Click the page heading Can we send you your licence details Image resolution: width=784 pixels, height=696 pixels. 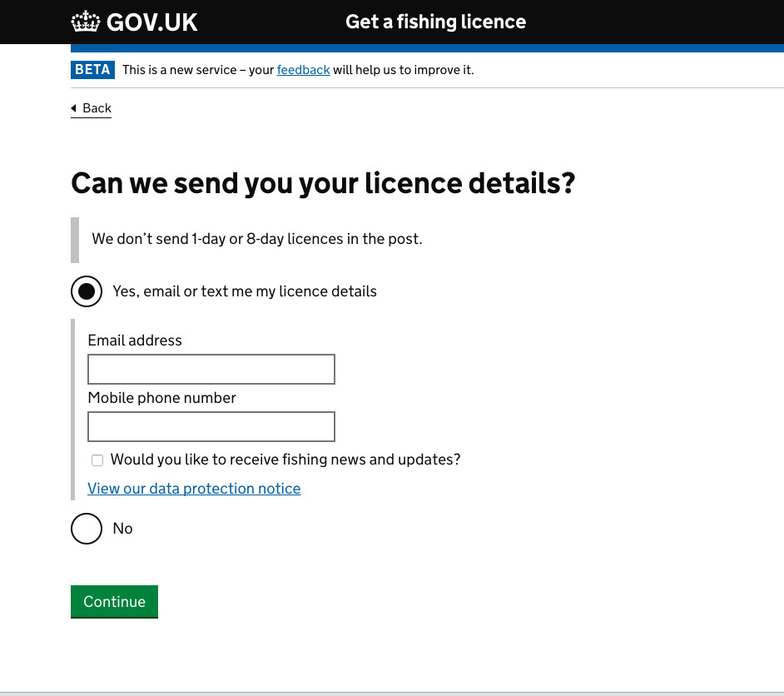pos(323,182)
